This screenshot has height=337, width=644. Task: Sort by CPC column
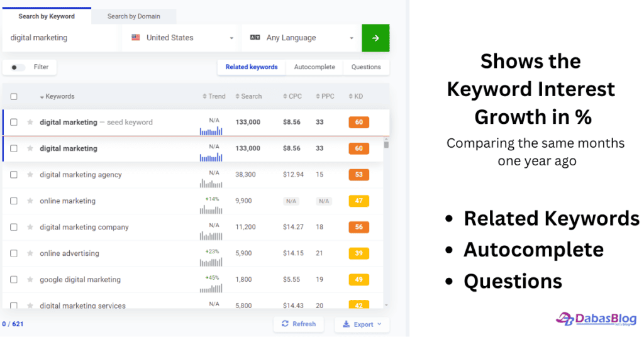click(292, 96)
